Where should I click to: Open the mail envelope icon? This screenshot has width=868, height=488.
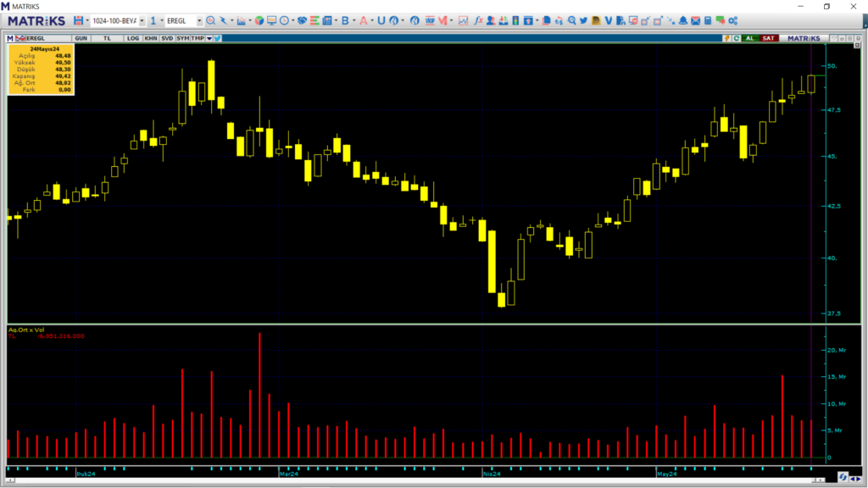coord(695,20)
